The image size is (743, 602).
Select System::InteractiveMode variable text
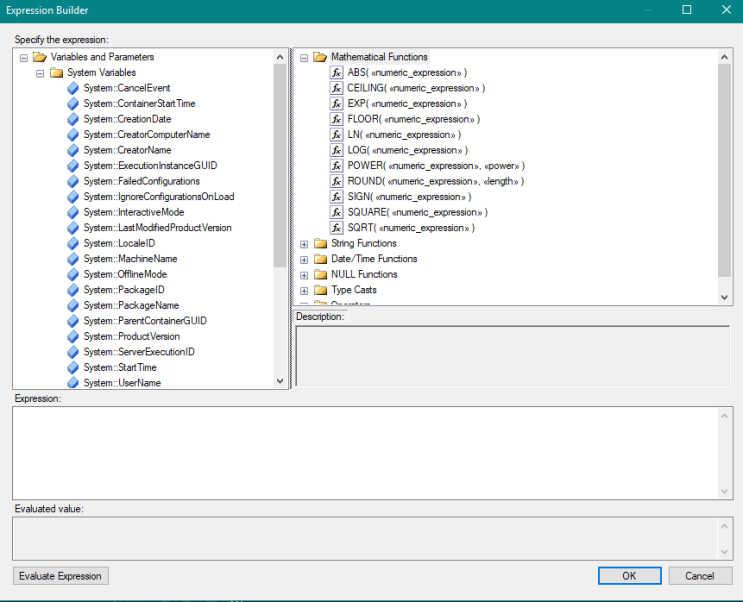[134, 212]
